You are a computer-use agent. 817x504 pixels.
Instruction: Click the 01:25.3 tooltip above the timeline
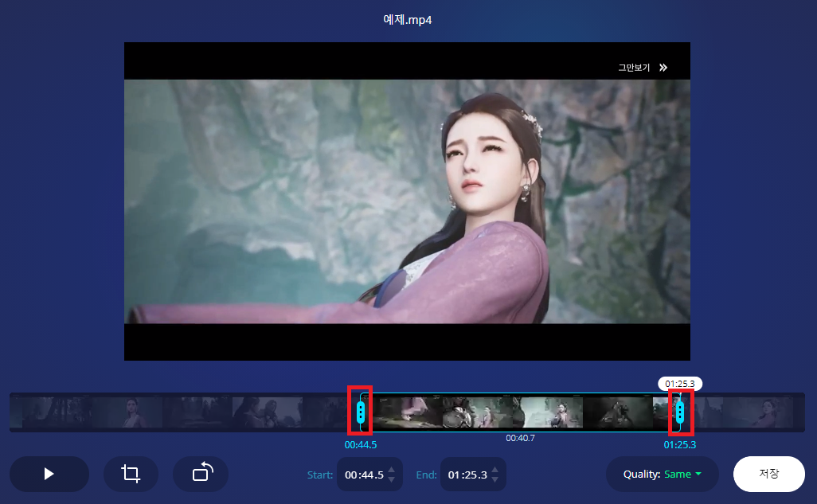(680, 384)
